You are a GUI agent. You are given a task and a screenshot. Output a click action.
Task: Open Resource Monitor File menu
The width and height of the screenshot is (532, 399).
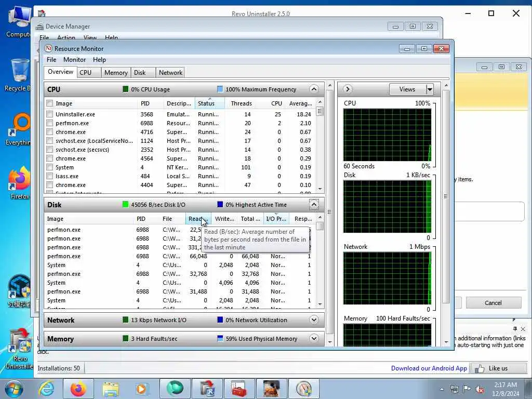click(x=51, y=60)
